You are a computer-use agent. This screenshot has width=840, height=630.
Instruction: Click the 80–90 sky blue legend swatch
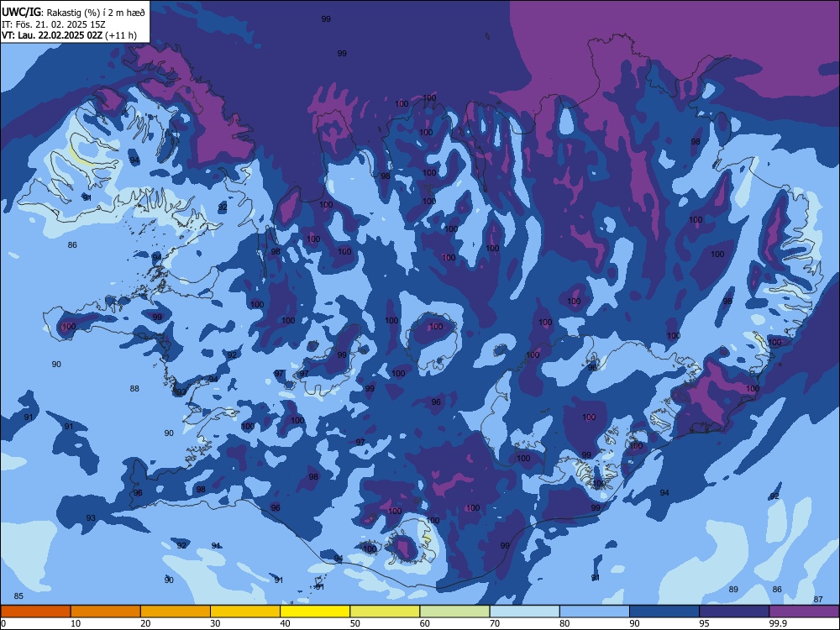pos(595,612)
